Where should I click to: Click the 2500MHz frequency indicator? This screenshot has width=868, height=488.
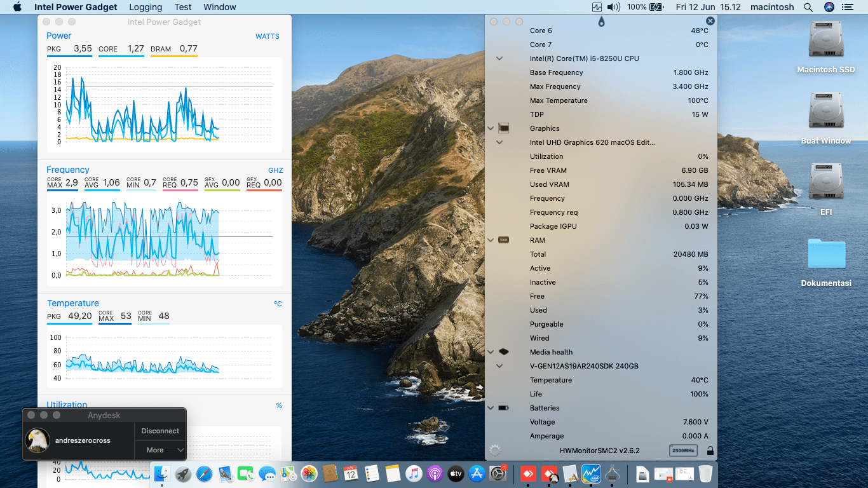point(683,451)
